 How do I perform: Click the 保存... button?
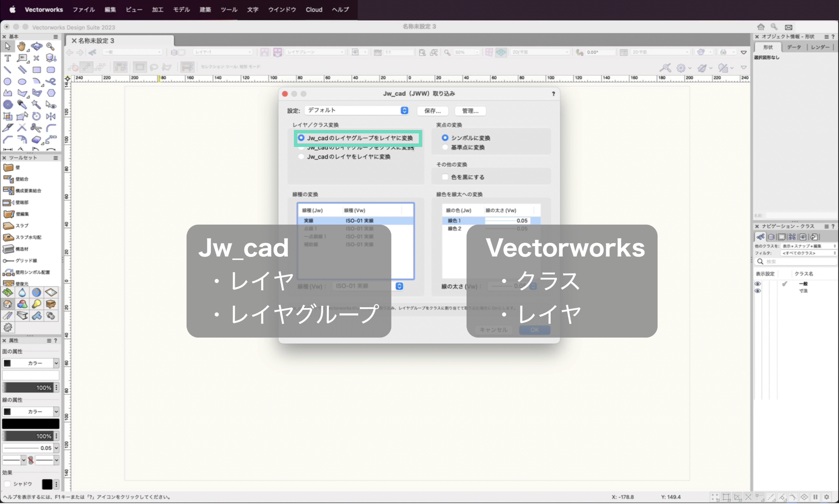click(433, 111)
